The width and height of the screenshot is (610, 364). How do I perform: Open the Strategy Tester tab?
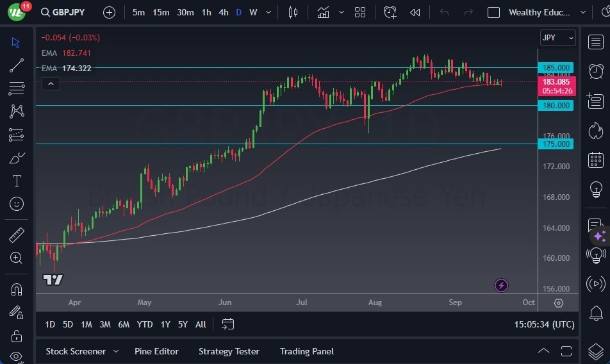[x=229, y=352]
